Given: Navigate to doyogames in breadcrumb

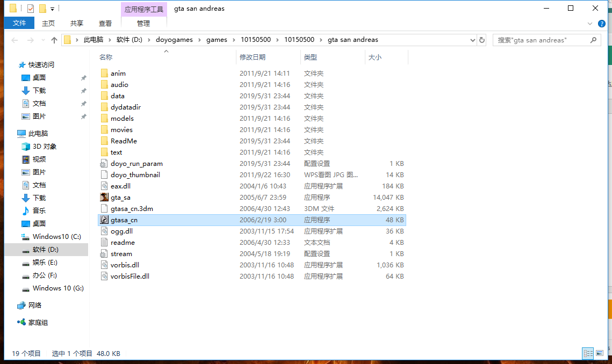Looking at the screenshot, I should (x=174, y=40).
